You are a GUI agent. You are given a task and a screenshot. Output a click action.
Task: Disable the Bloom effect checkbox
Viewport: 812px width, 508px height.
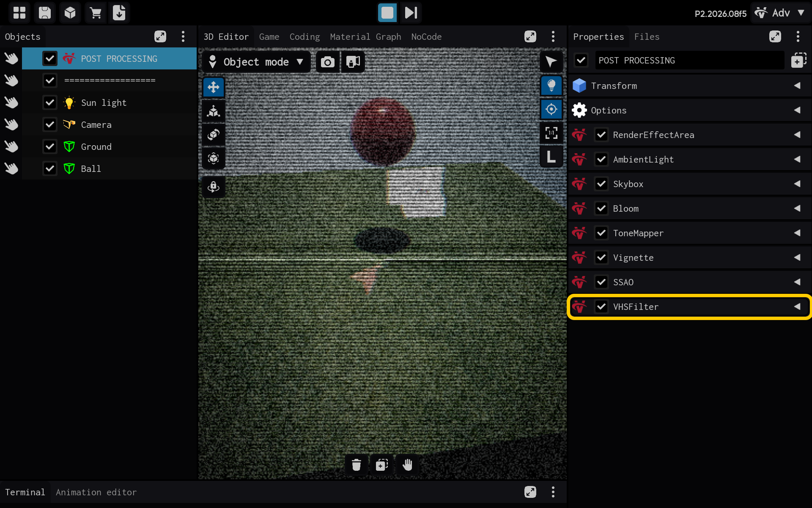(601, 208)
